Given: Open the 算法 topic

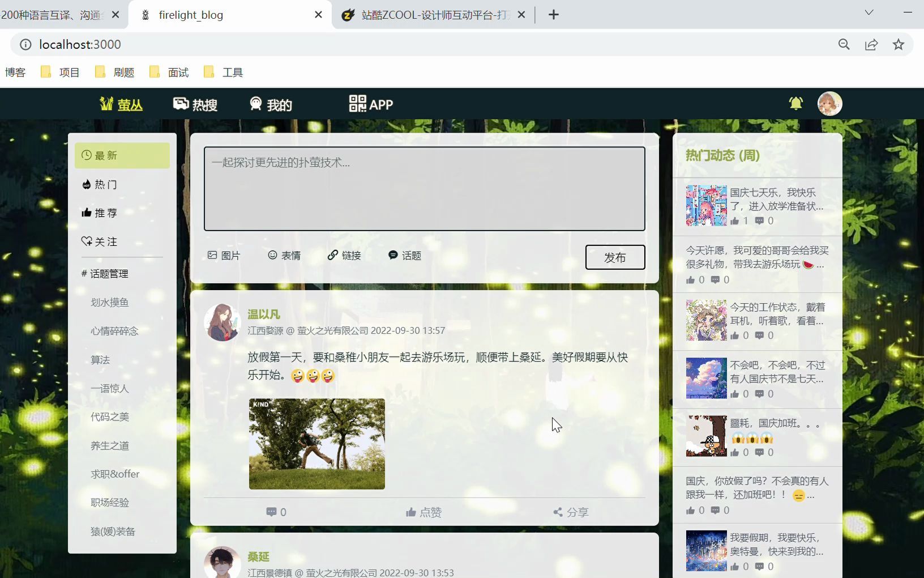Looking at the screenshot, I should (x=100, y=360).
